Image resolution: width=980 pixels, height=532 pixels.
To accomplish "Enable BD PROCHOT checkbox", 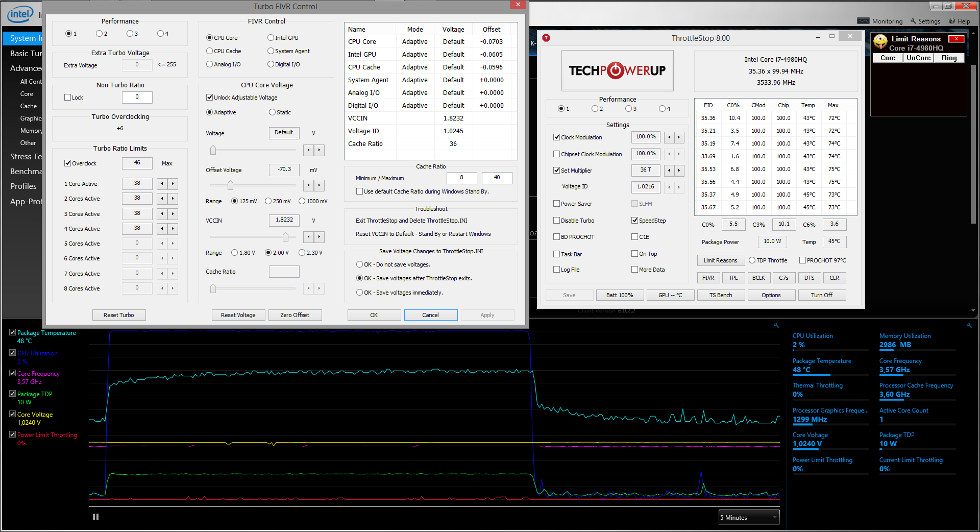I will (557, 237).
